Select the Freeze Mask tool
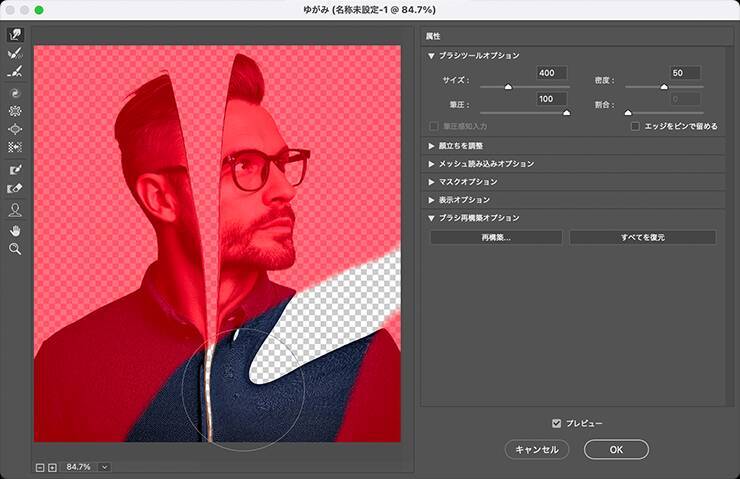This screenshot has height=479, width=740. 15,170
